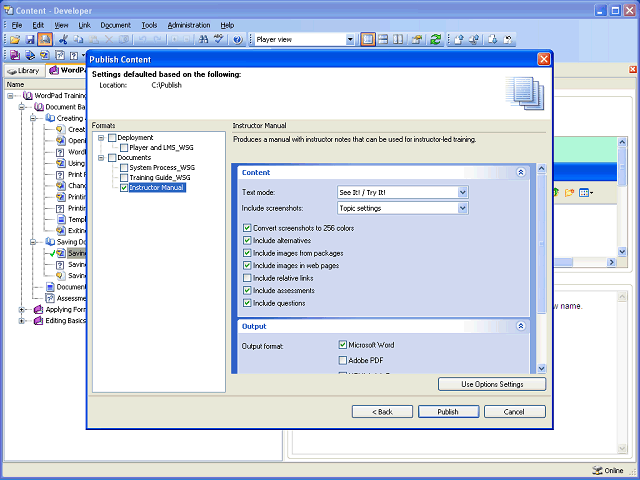640x480 pixels.
Task: Select the single-pane layout icon
Action: tap(368, 40)
